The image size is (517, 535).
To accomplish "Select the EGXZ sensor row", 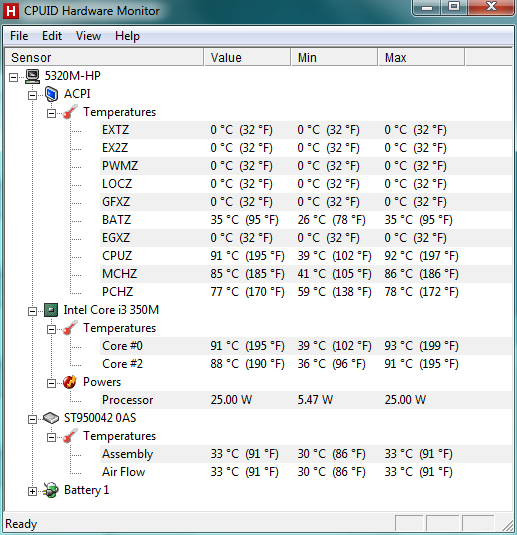I will point(306,238).
